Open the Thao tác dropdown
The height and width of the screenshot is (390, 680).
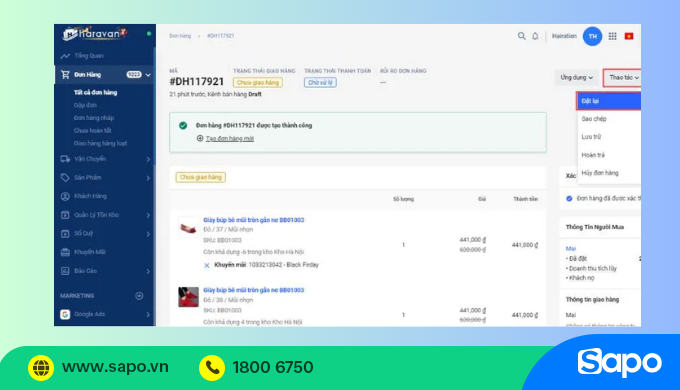[622, 78]
